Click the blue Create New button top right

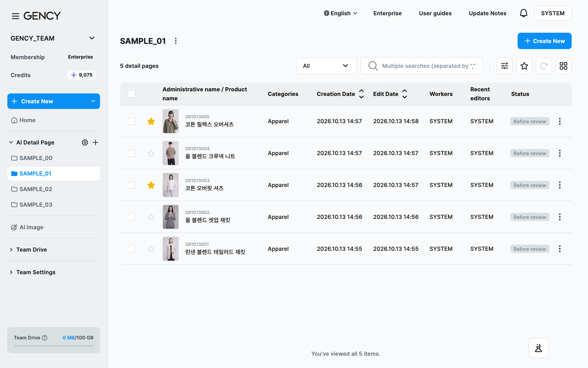pos(544,41)
